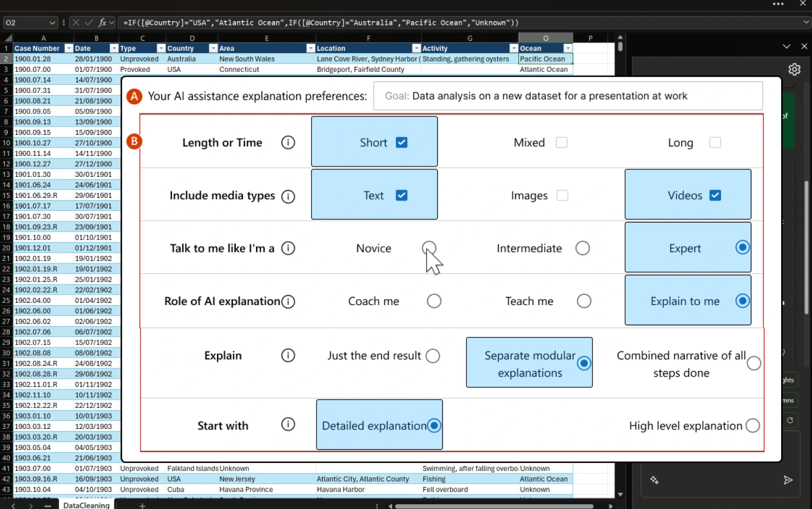812x509 pixels.
Task: Click the insert function fx icon
Action: pos(102,23)
